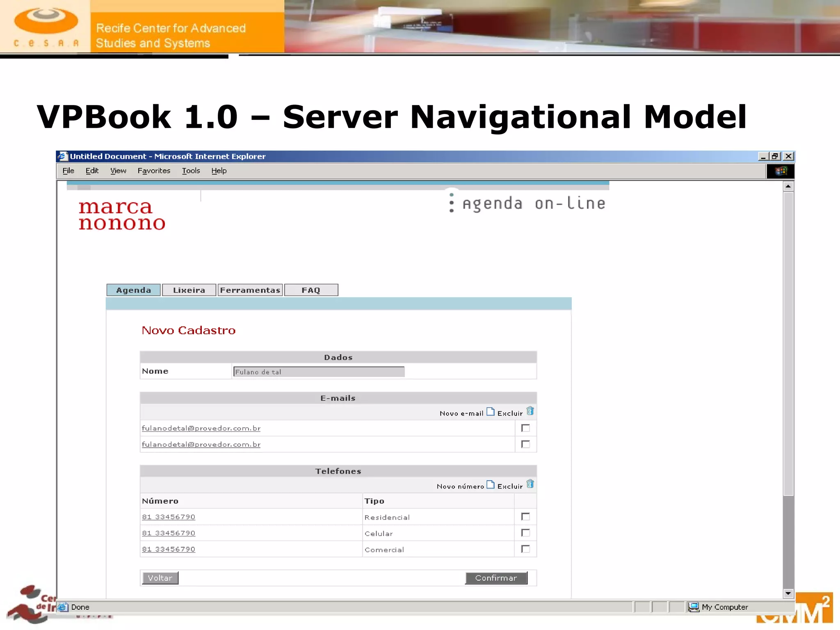Click the Excluir trash icon in Telefones

(530, 484)
